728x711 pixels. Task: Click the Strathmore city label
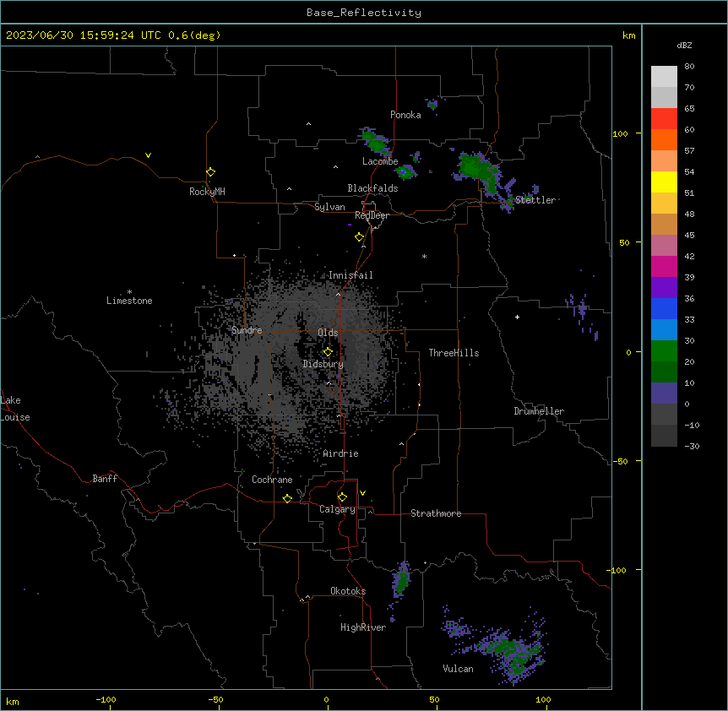pos(436,513)
